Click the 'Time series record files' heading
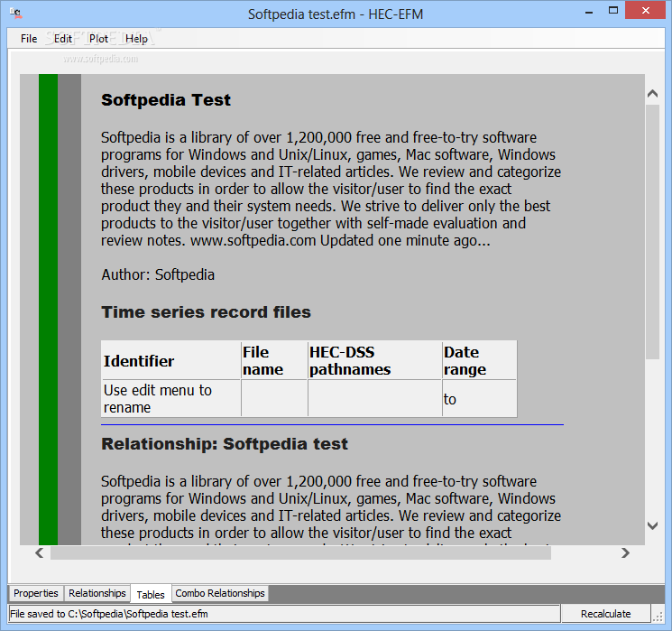Viewport: 672px width, 631px height. point(207,312)
